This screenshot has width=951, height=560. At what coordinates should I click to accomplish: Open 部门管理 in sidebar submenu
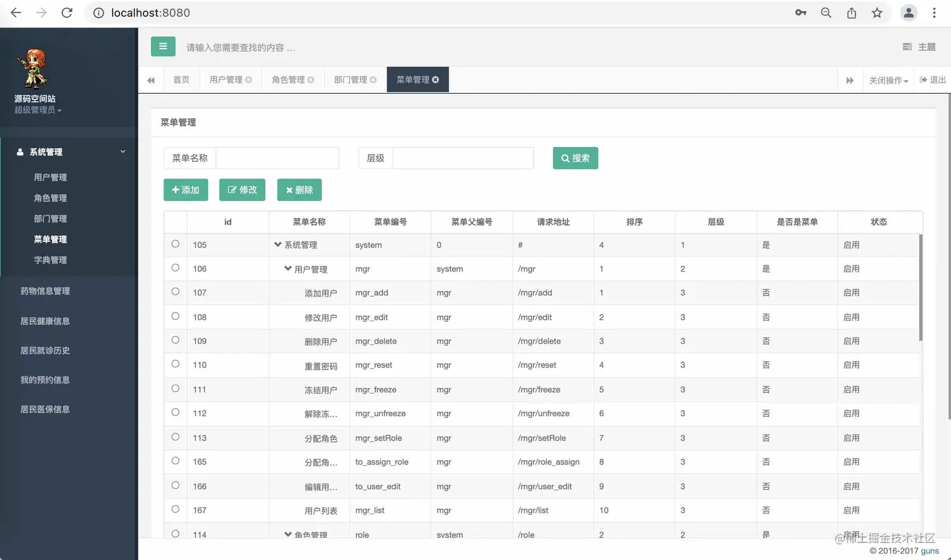click(50, 219)
